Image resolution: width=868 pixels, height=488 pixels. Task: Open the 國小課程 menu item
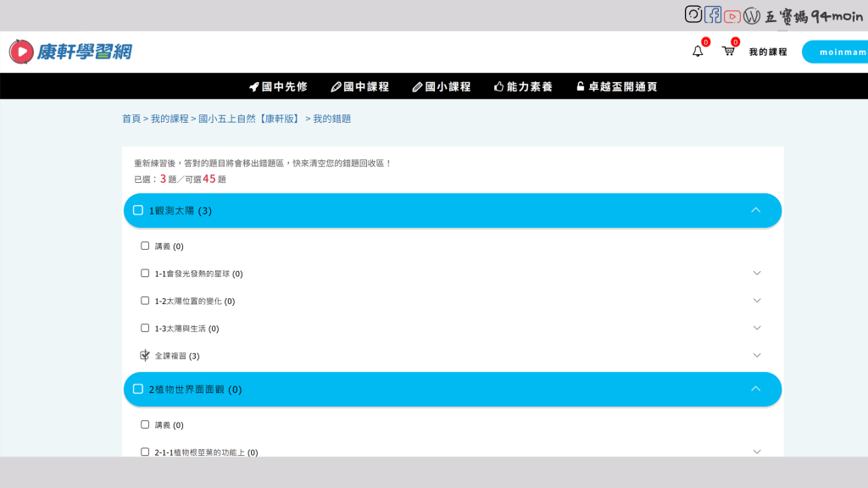click(x=441, y=86)
